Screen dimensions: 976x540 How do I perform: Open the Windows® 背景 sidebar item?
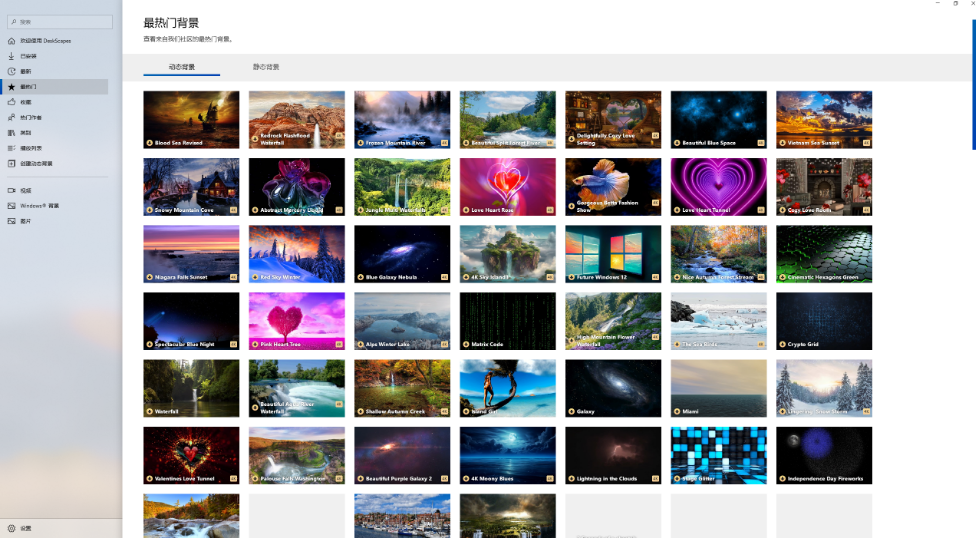click(40, 206)
